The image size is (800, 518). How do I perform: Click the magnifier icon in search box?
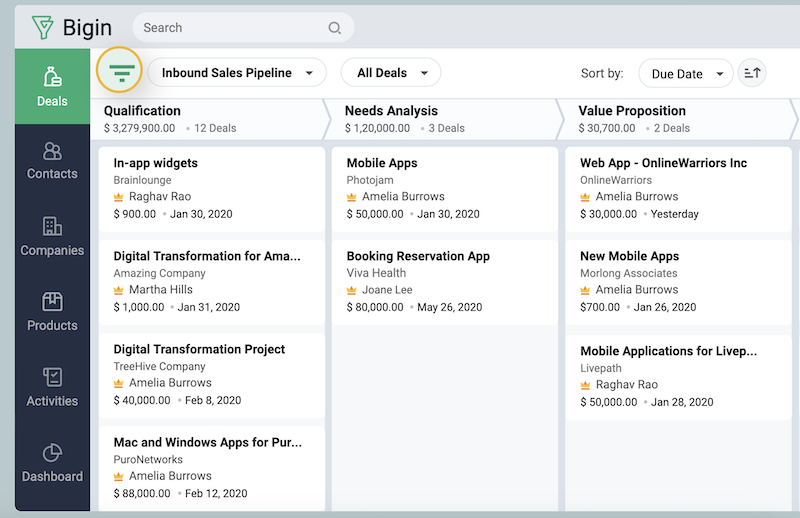[x=335, y=28]
